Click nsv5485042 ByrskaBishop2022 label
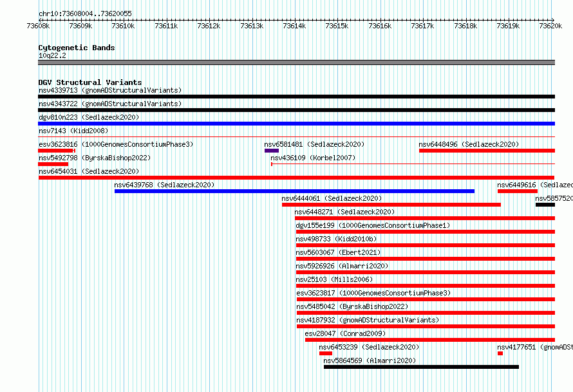Viewport: 573px width, 392px height. coord(352,306)
